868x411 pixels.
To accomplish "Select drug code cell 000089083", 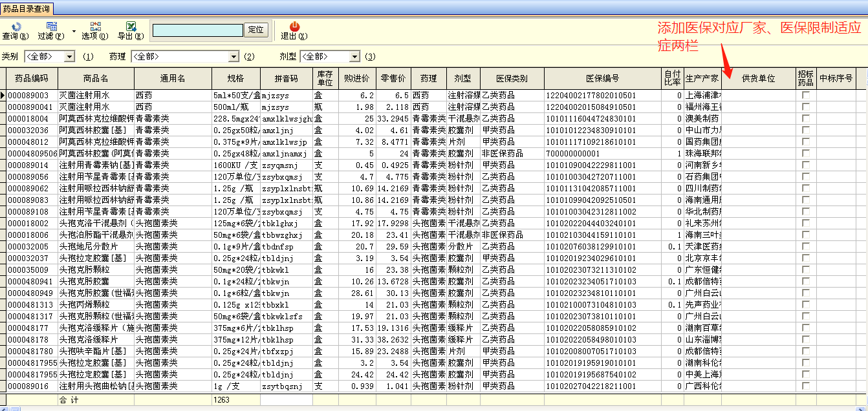I will [x=32, y=200].
